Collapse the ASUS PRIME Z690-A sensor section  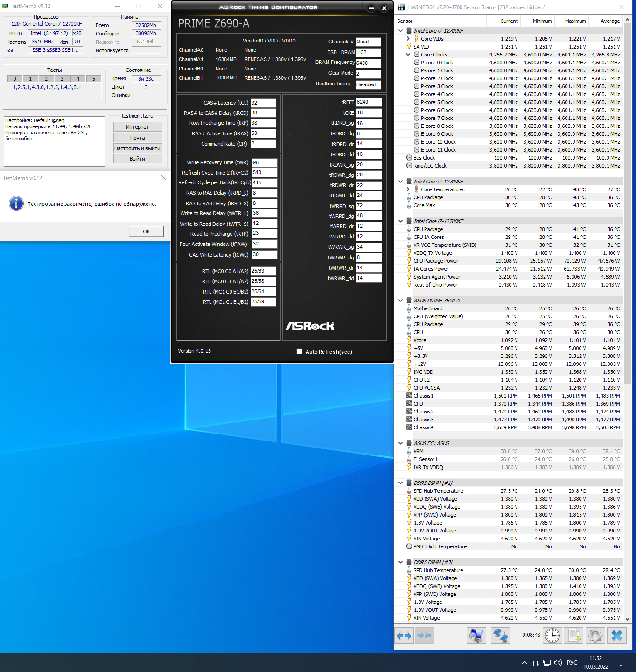[x=401, y=301]
